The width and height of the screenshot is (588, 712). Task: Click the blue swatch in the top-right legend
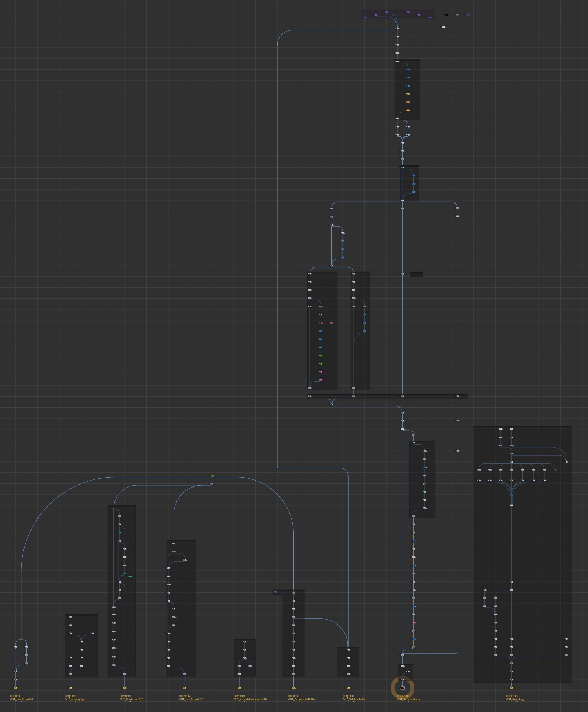tap(468, 15)
